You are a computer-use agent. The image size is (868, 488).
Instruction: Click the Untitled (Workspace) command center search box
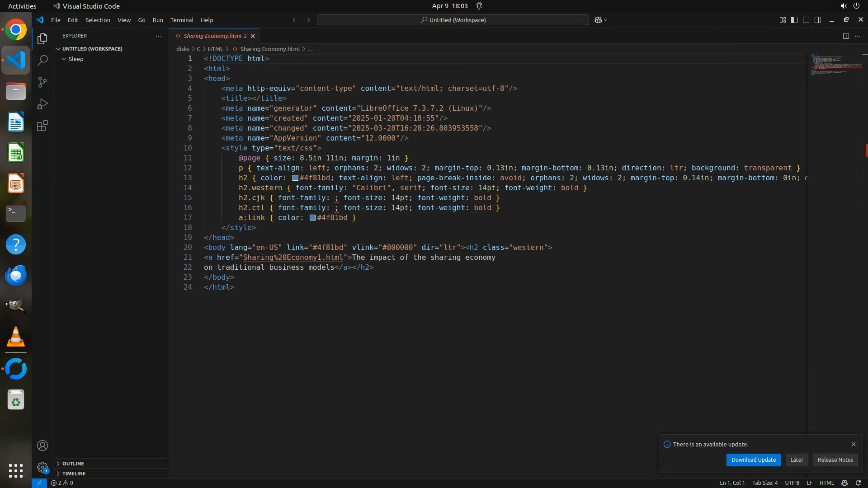click(x=453, y=20)
